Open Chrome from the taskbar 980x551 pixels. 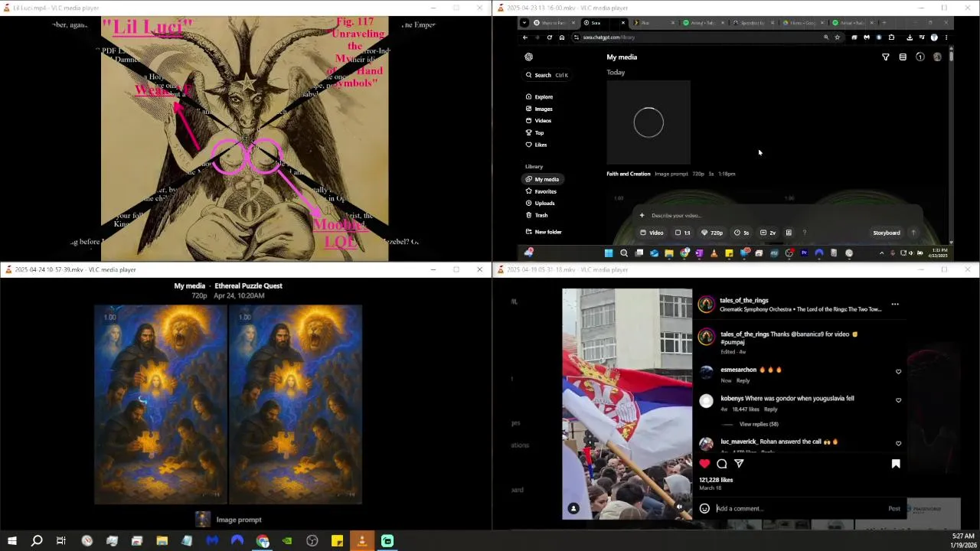263,541
